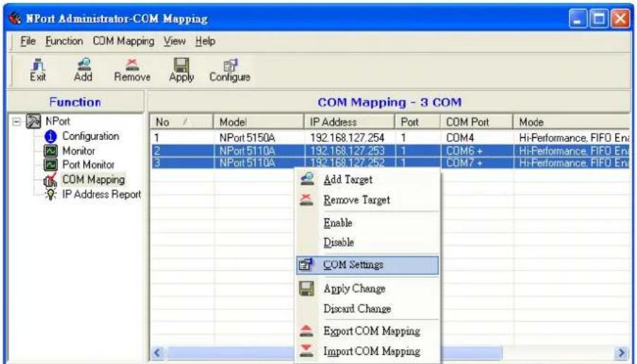Click the Apply Change disk icon

(x=306, y=288)
